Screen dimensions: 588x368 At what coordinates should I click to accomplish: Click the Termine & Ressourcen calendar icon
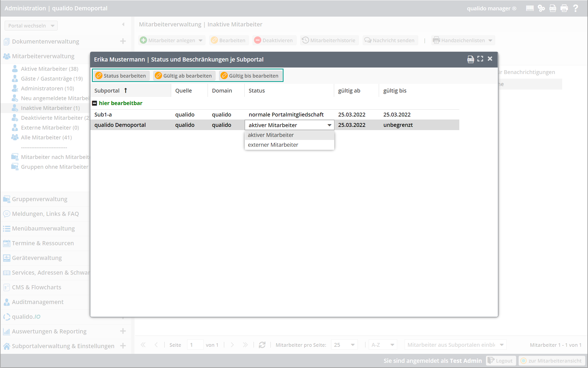[x=7, y=243]
